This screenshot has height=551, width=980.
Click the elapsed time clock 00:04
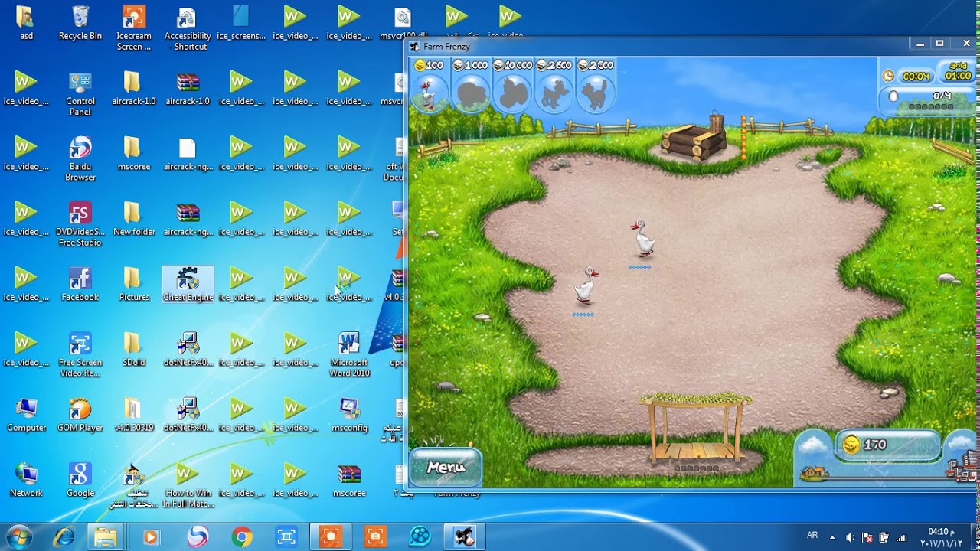910,76
